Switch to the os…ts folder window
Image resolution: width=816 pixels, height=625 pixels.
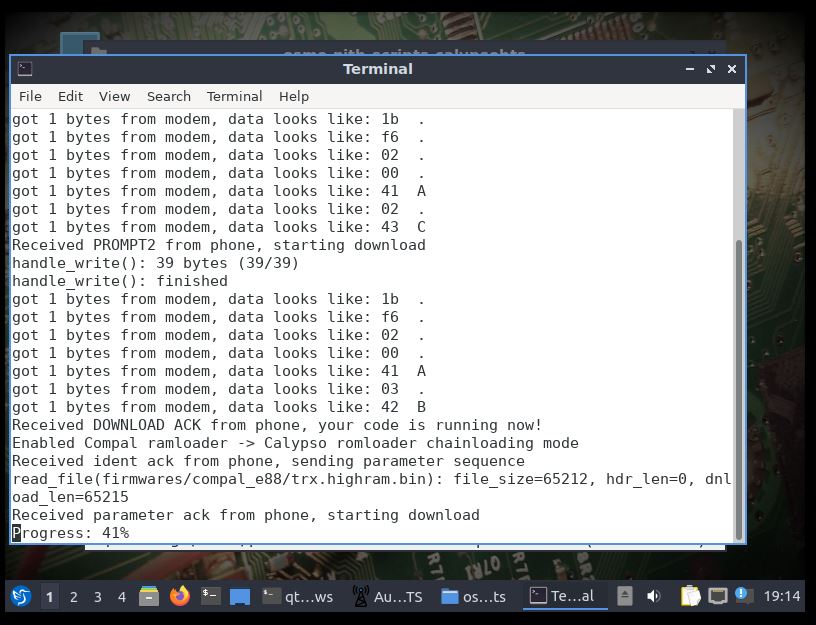click(474, 596)
